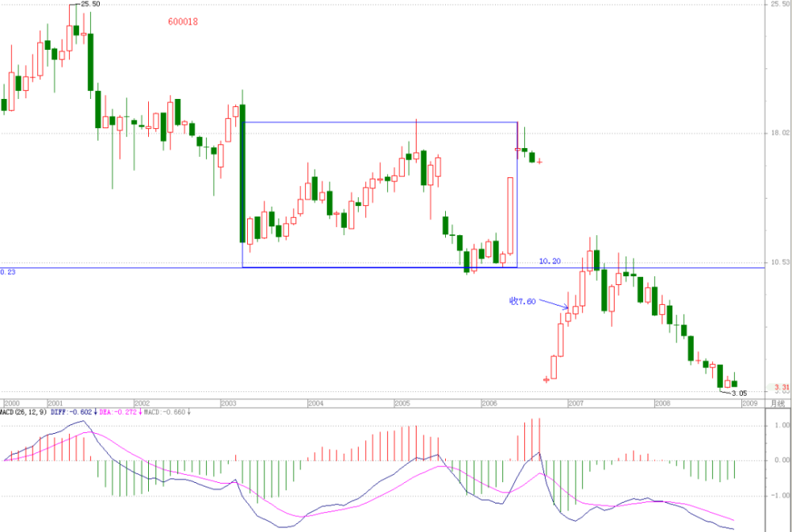Click the 10.20 support level label

pos(550,261)
